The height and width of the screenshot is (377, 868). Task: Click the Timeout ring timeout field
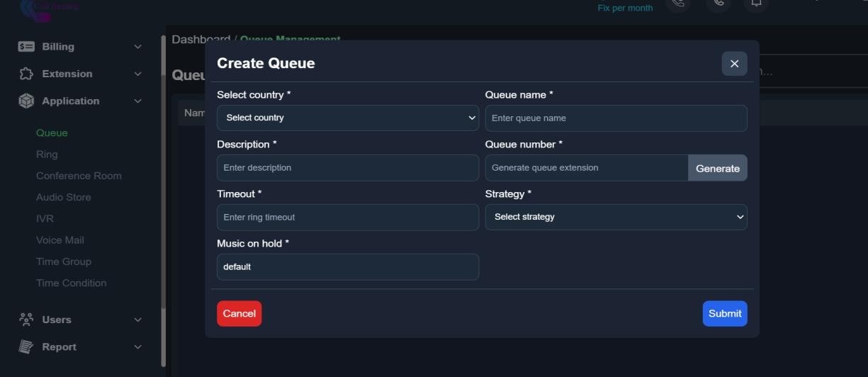point(347,218)
